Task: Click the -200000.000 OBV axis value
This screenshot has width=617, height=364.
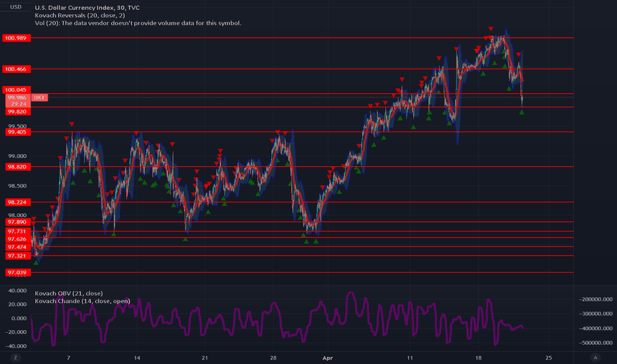Action: tap(595, 299)
